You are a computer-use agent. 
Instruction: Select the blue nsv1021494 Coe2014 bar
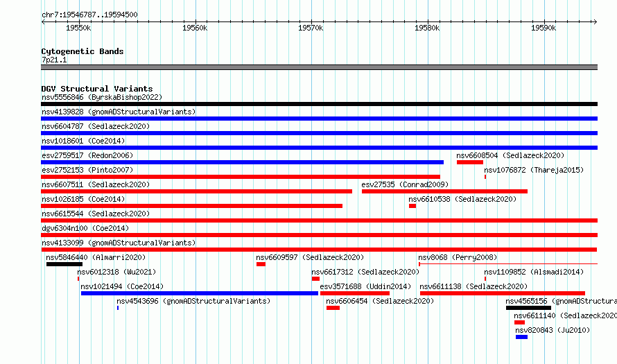[x=200, y=293]
